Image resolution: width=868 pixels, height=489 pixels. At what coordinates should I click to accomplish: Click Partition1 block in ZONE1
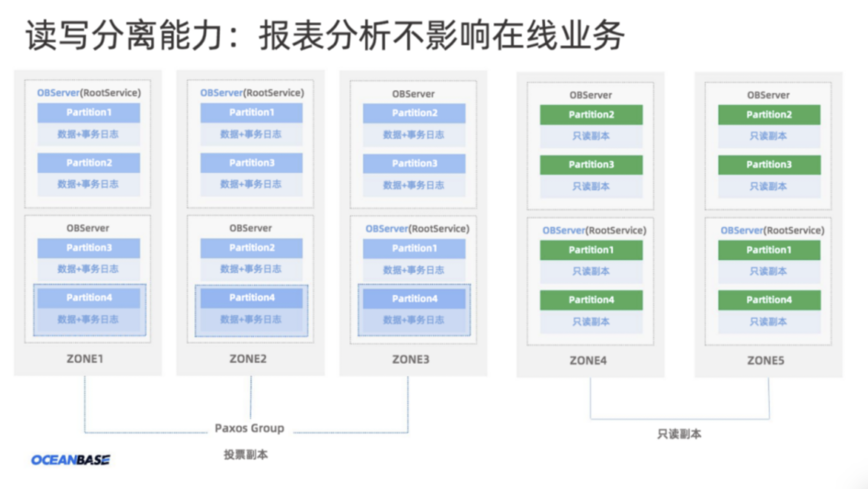(89, 112)
